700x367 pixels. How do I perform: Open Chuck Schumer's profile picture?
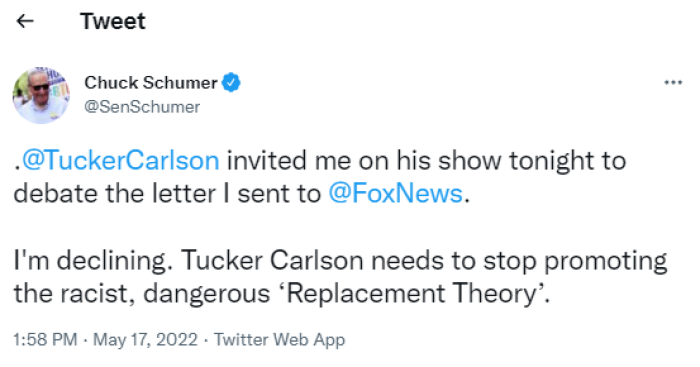[41, 95]
